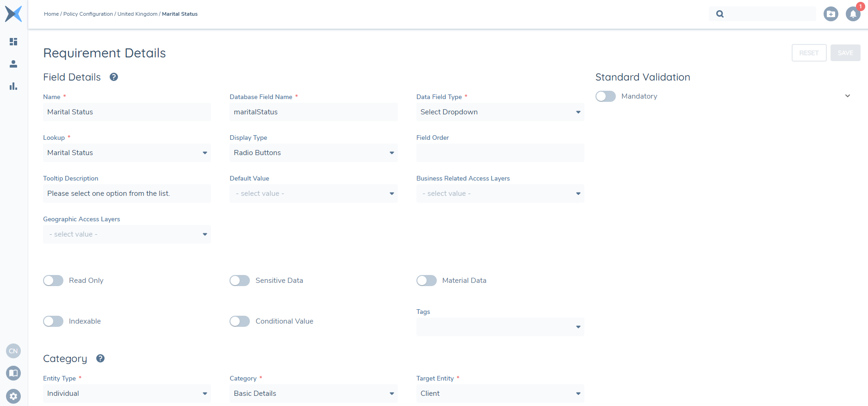This screenshot has width=868, height=406.
Task: Open the Default Value dropdown
Action: tap(314, 194)
